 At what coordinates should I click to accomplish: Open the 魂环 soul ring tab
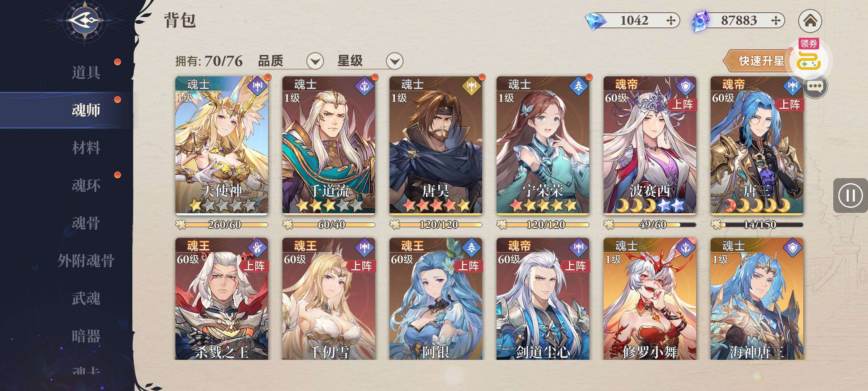click(x=86, y=185)
